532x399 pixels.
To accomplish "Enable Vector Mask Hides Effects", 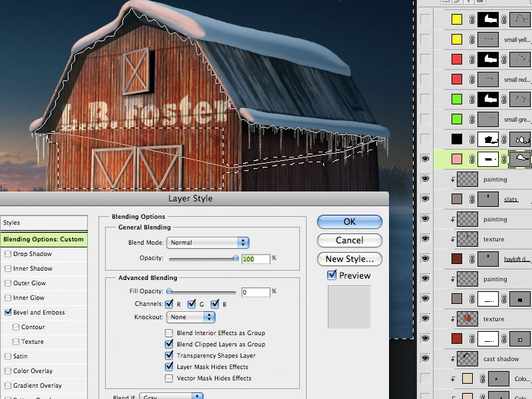I will (169, 378).
